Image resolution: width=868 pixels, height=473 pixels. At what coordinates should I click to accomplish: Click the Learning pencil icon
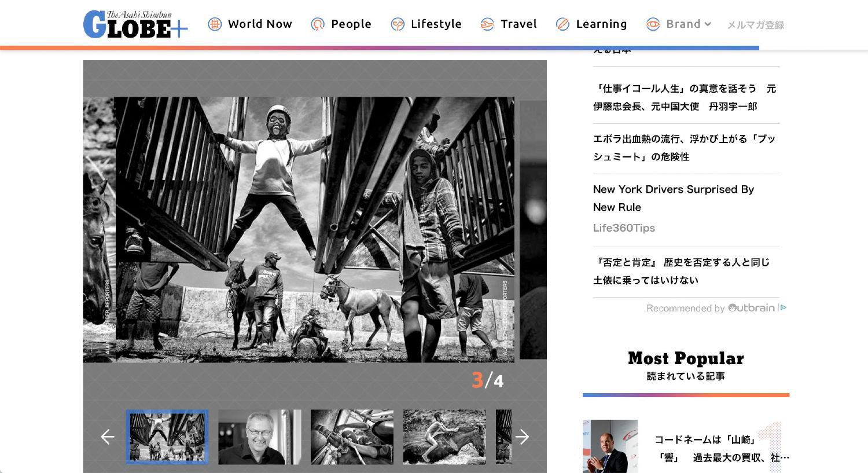click(x=562, y=24)
